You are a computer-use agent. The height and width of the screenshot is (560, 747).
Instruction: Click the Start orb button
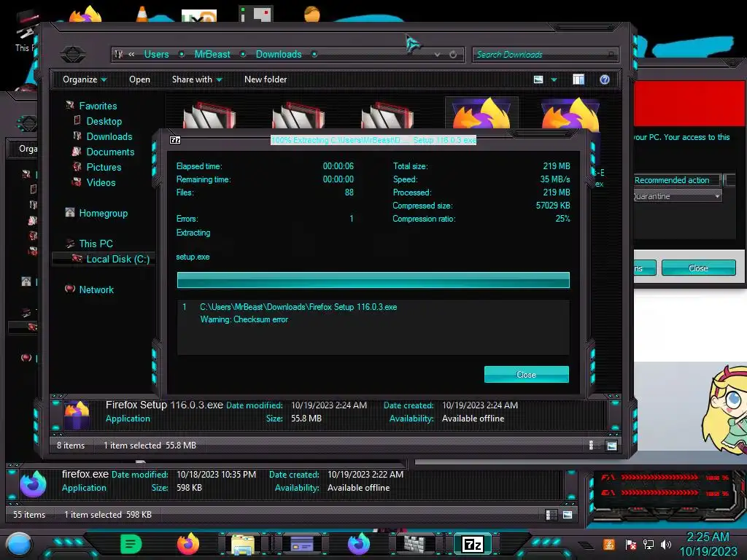(19, 545)
